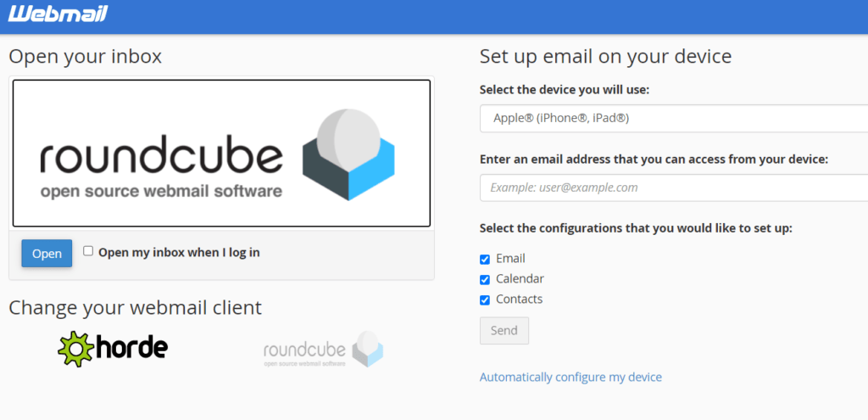Click the large roundcube cube icon
This screenshot has width=868, height=420.
(x=348, y=154)
